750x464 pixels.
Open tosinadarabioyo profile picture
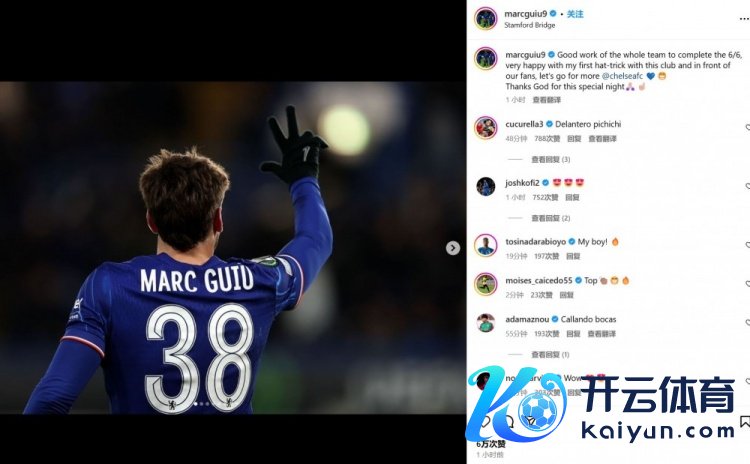[485, 245]
